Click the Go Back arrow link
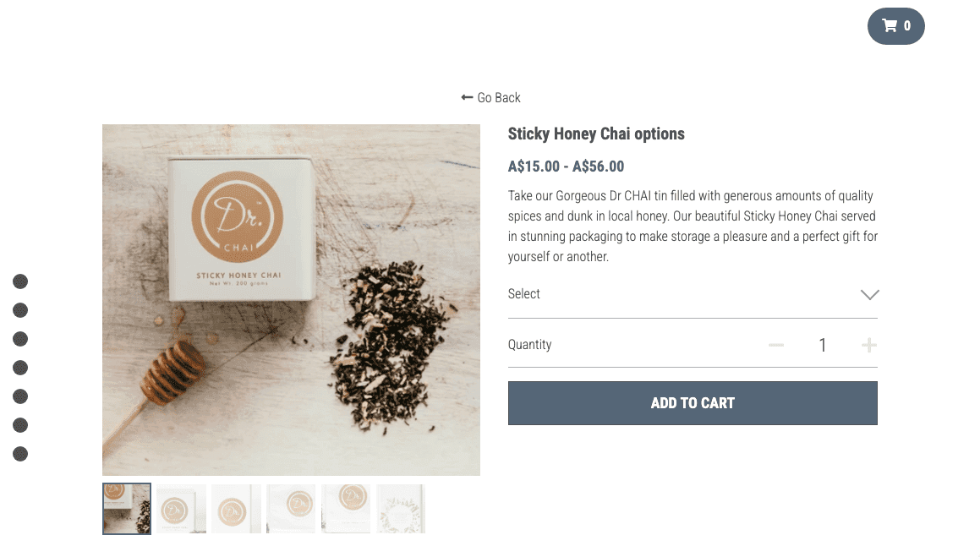 490,97
